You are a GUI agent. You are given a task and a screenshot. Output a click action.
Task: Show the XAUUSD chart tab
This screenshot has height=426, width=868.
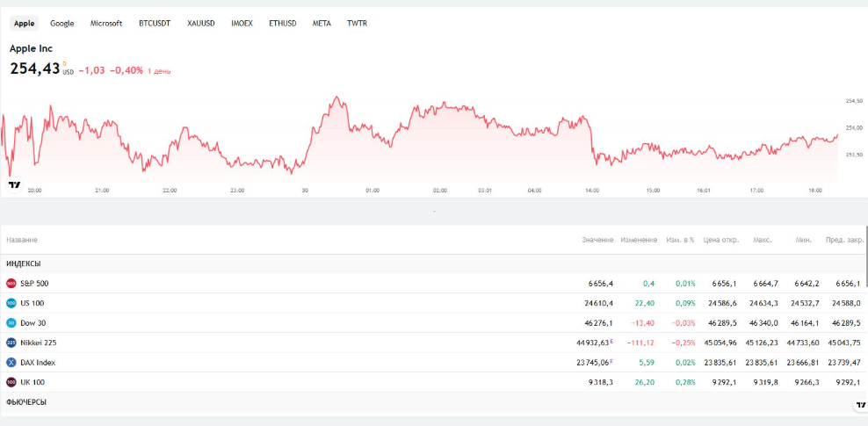[x=200, y=24]
